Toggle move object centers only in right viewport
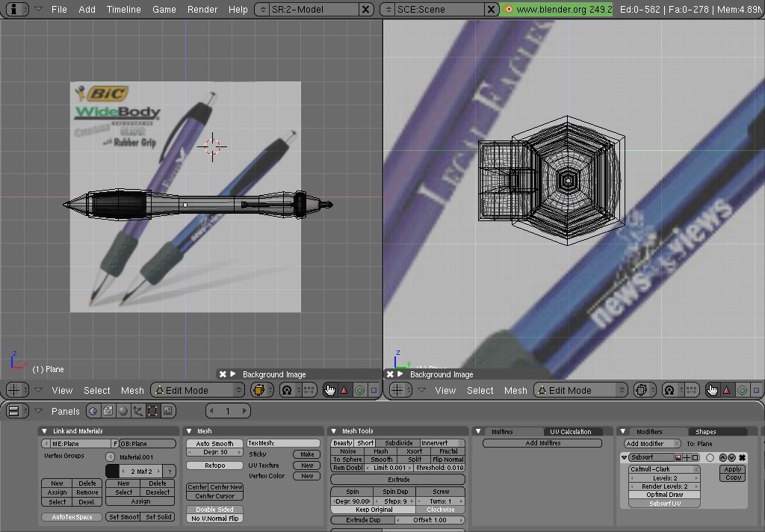The height and width of the screenshot is (532, 765). pyautogui.click(x=692, y=390)
